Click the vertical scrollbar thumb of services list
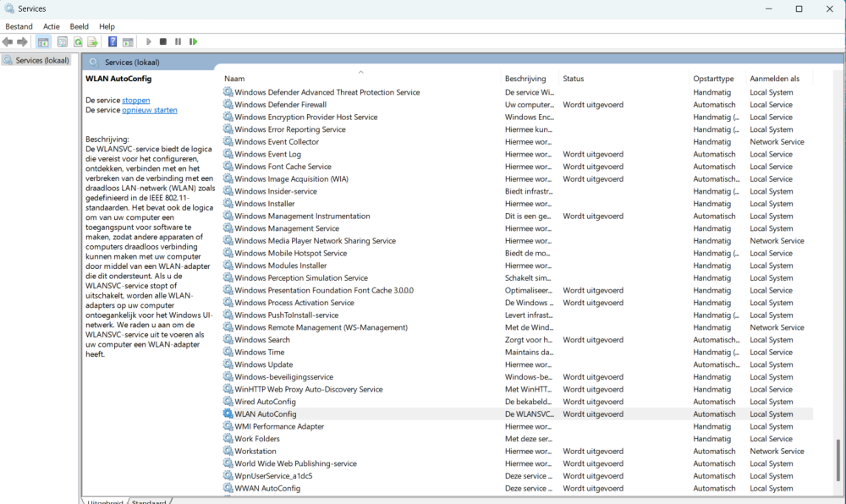This screenshot has height=504, width=846. click(x=838, y=461)
